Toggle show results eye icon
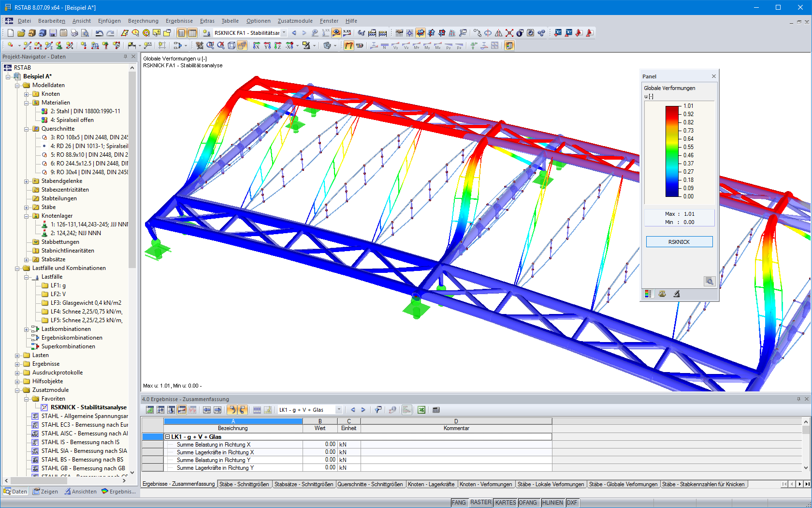 point(336,33)
